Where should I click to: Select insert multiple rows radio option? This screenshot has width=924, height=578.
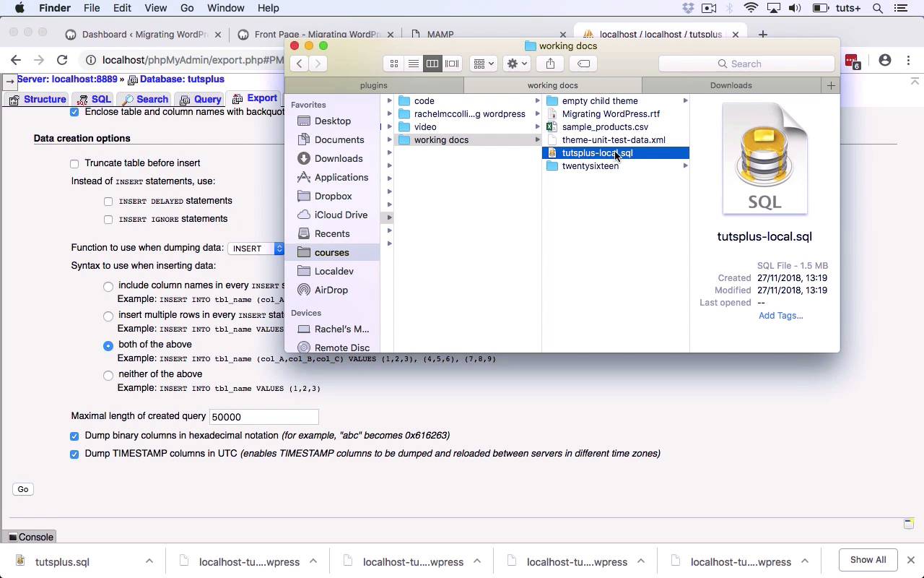tap(108, 316)
